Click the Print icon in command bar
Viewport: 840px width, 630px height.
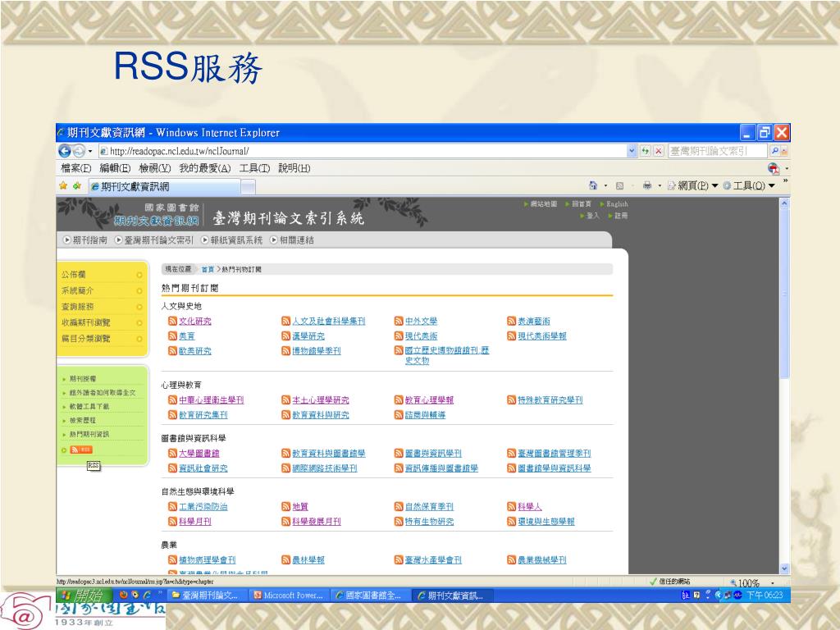pos(647,185)
